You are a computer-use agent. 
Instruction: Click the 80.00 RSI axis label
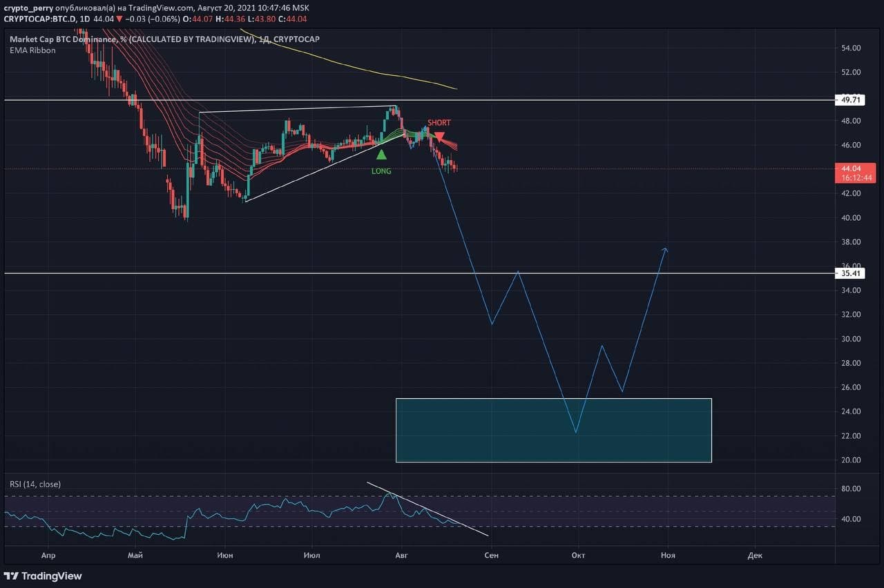(x=850, y=489)
